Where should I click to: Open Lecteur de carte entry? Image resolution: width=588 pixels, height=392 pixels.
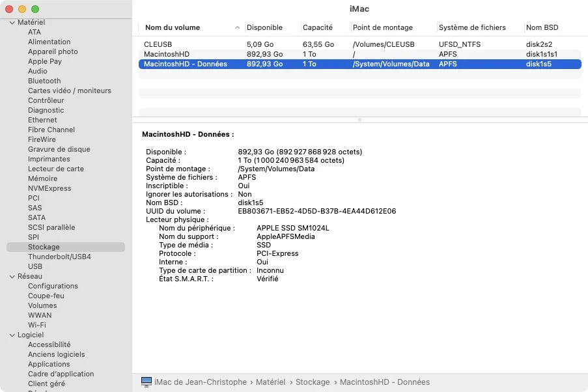point(56,169)
